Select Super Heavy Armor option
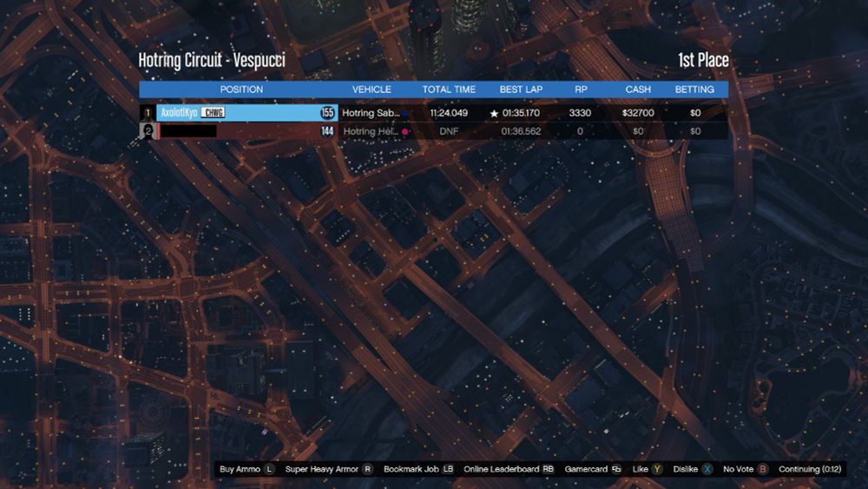868x489 pixels. coord(322,469)
